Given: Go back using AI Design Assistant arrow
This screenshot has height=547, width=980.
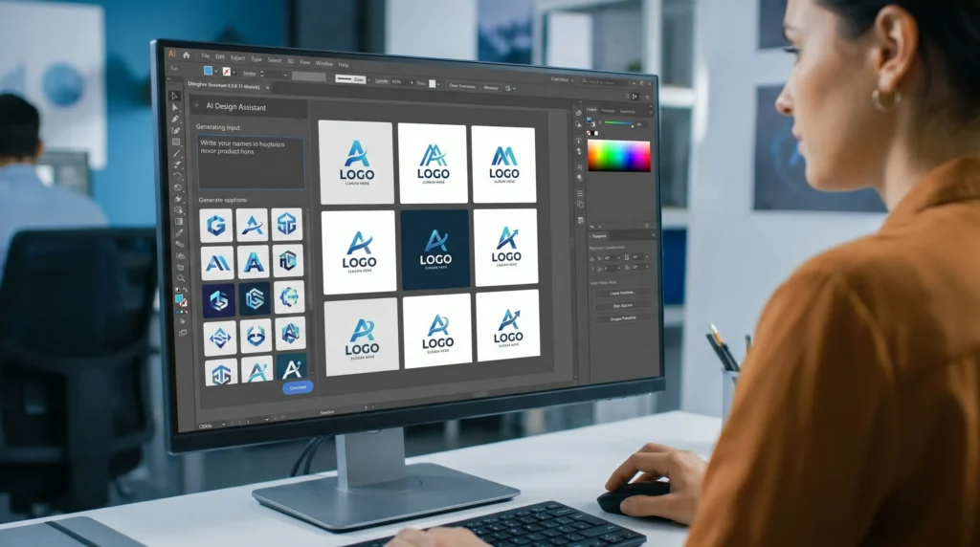Looking at the screenshot, I should tap(197, 105).
